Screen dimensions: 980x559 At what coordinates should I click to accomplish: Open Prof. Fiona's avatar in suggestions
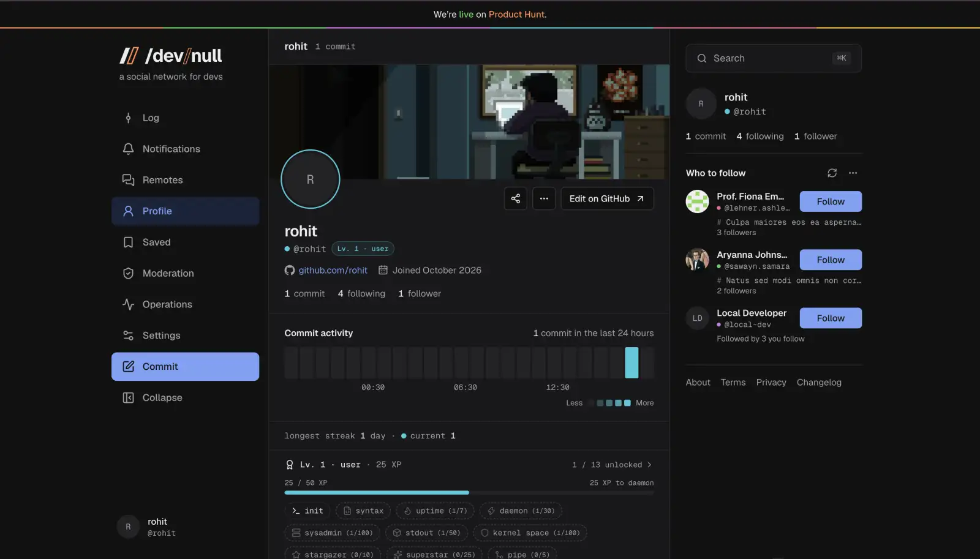pos(697,201)
